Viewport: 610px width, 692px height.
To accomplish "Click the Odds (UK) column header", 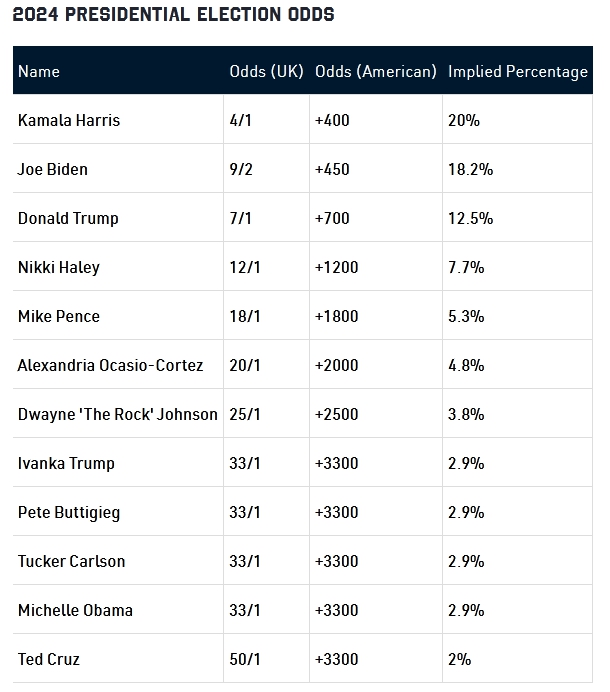I will pyautogui.click(x=266, y=71).
